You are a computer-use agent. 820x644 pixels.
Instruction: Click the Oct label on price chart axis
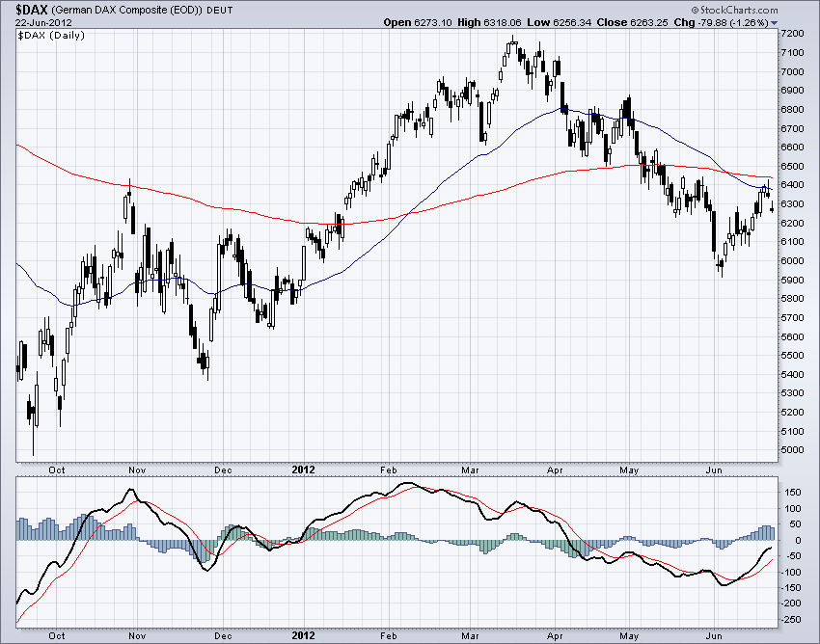click(x=57, y=470)
